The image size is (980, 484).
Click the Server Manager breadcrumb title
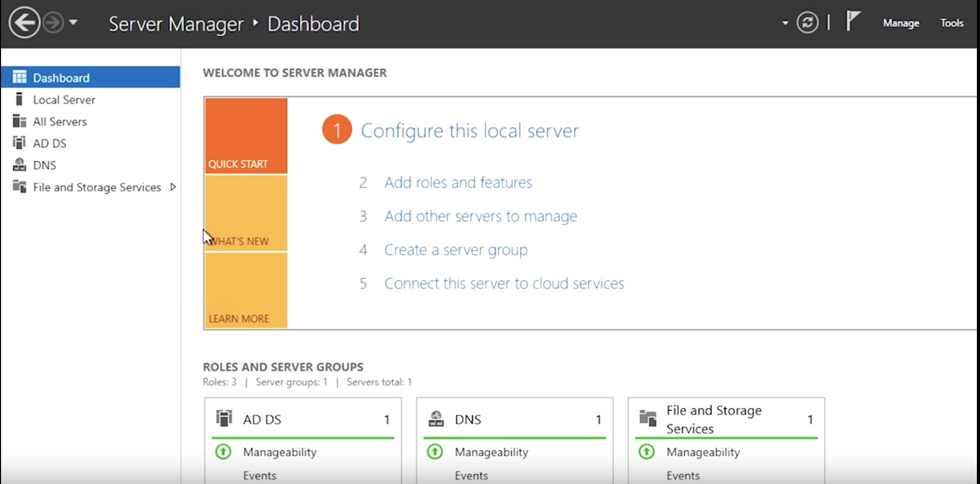pos(176,24)
